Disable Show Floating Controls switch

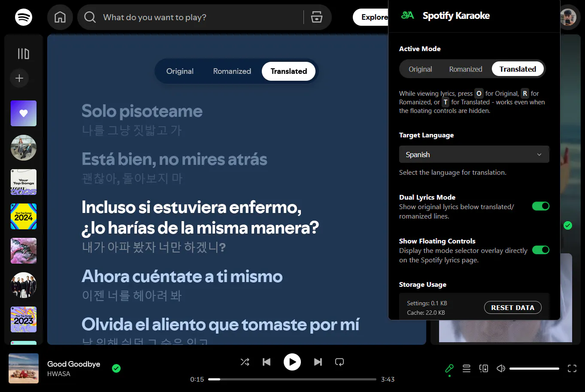point(541,250)
